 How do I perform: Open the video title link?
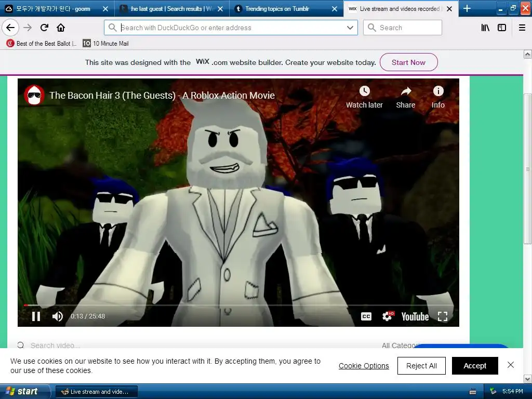point(162,96)
